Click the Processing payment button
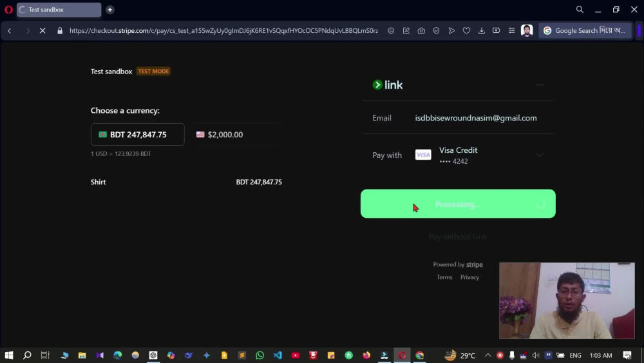Viewport: 644px width, 363px height. [458, 204]
